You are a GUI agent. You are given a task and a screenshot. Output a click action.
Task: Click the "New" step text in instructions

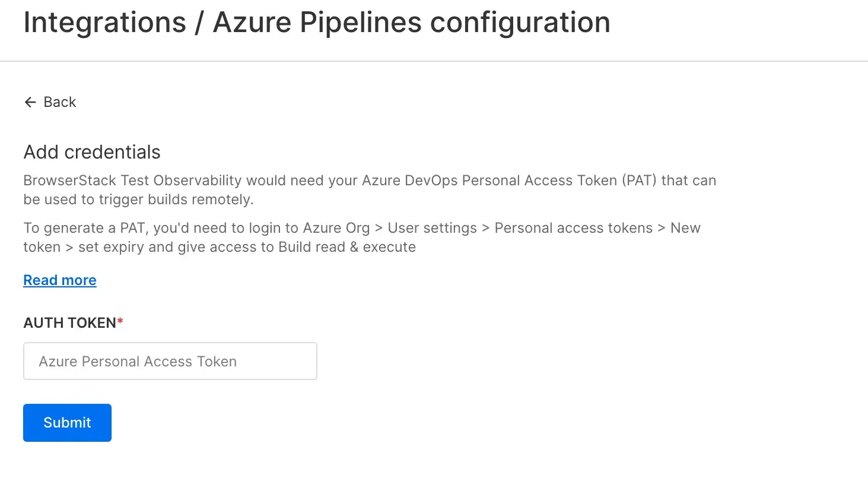tap(685, 228)
